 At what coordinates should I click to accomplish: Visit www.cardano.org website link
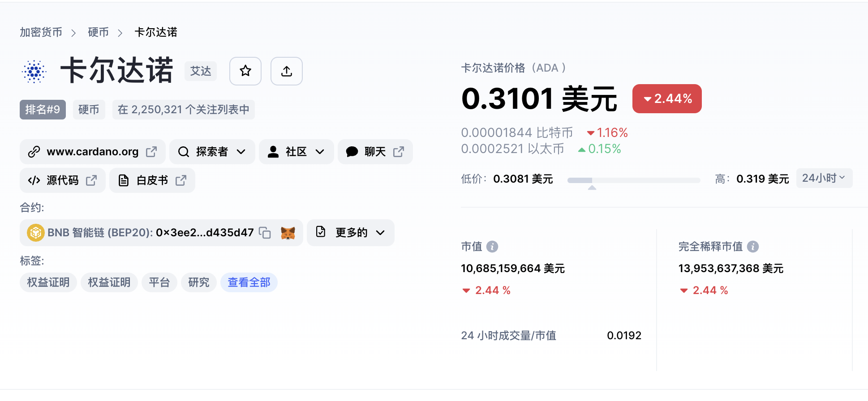coord(92,152)
